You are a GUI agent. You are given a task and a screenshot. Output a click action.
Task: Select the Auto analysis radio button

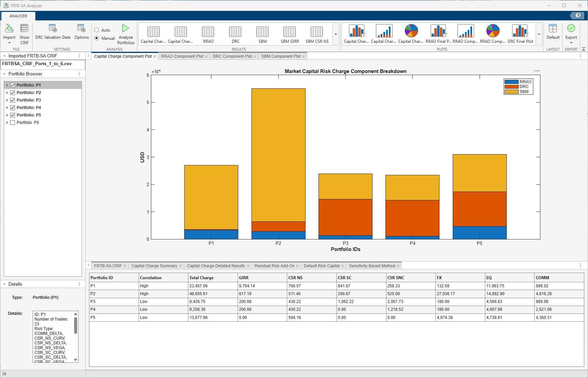[x=97, y=30]
